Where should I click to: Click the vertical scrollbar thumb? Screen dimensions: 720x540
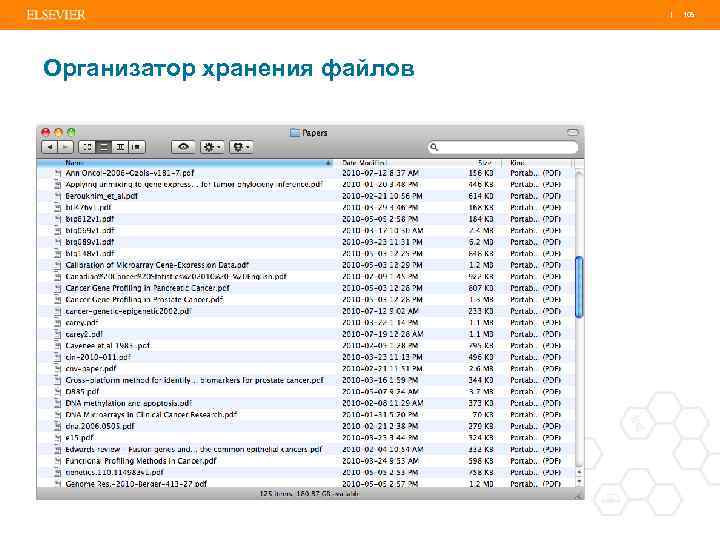(x=579, y=287)
